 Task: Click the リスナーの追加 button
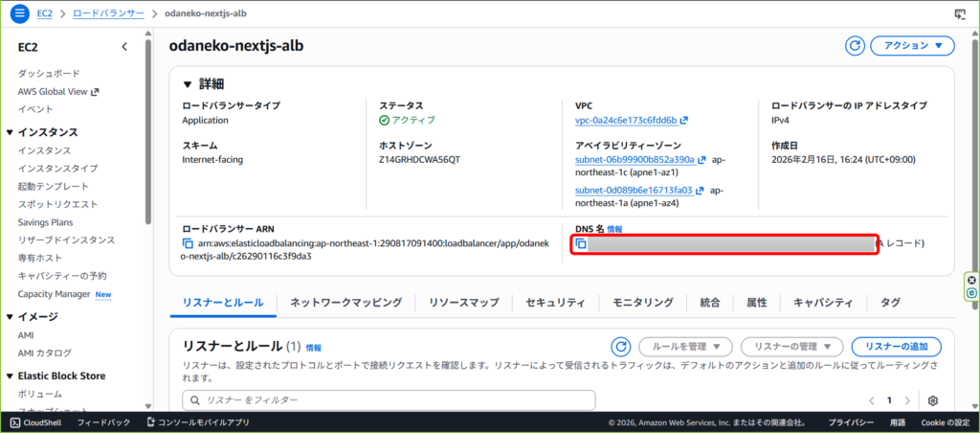(x=896, y=347)
